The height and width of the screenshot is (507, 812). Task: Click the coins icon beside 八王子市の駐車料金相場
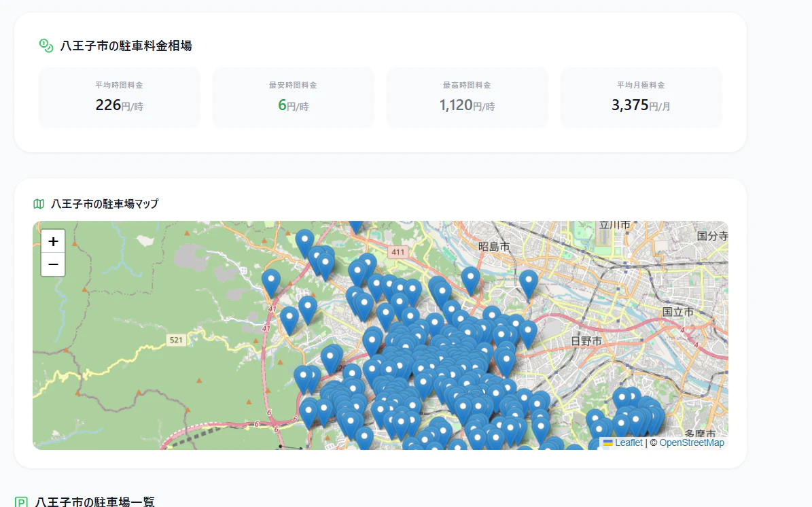(x=46, y=46)
